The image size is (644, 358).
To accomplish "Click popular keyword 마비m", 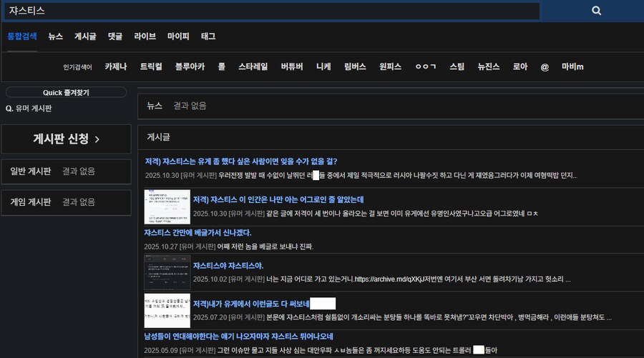I will (x=572, y=66).
